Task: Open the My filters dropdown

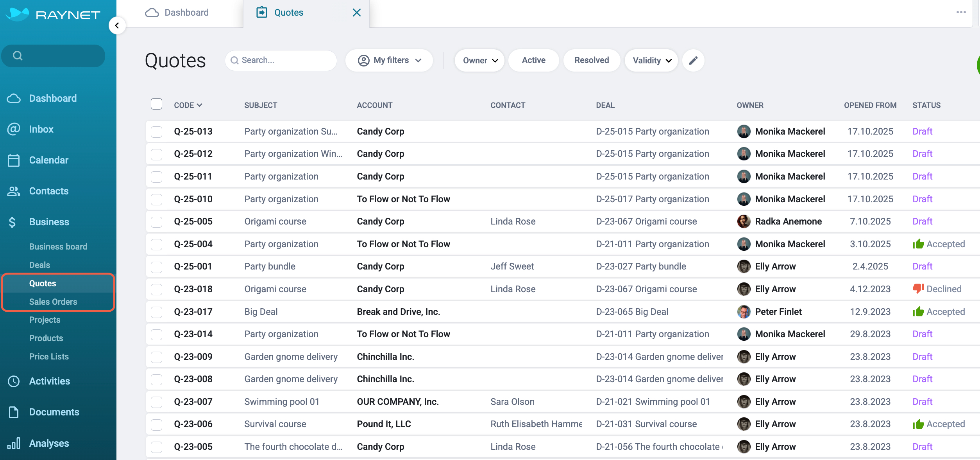Action: 389,60
